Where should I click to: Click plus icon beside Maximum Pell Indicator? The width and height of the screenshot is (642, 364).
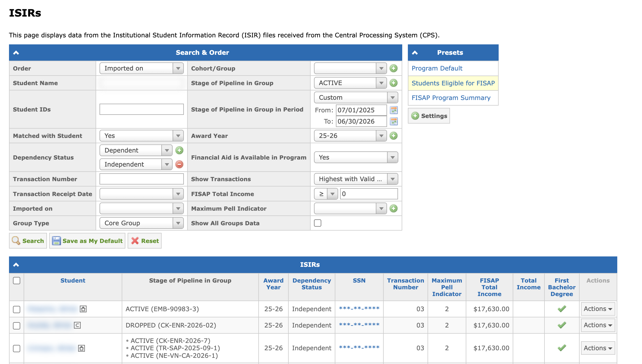(394, 208)
